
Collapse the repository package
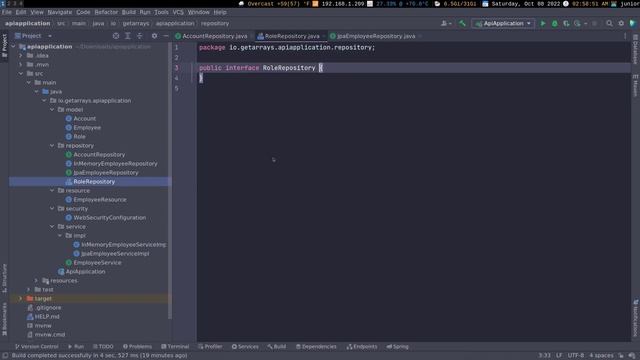(52, 145)
